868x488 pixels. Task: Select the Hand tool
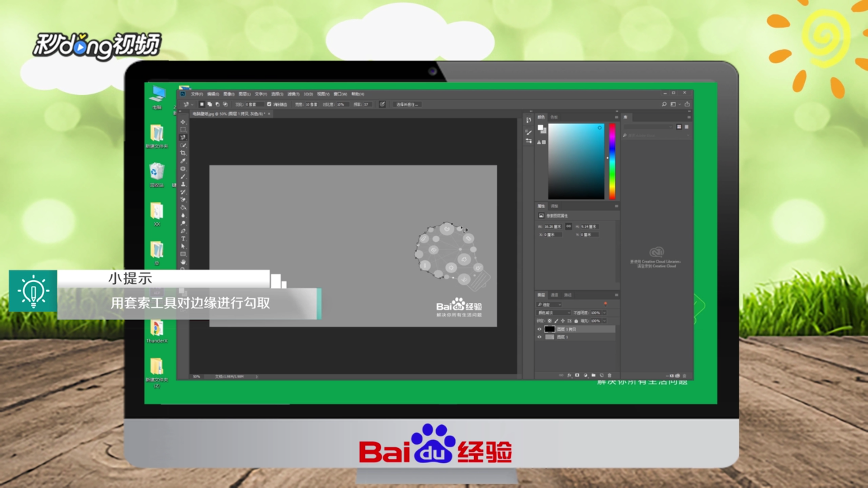click(183, 262)
